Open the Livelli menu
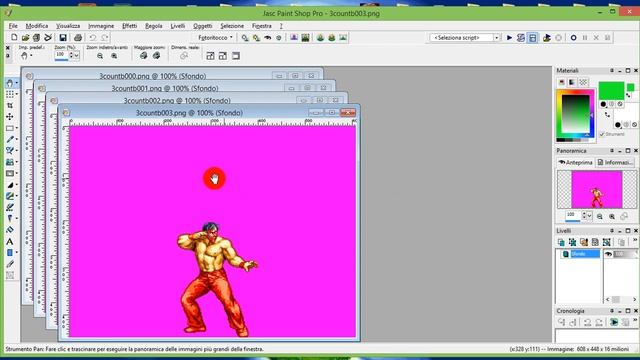 click(178, 26)
